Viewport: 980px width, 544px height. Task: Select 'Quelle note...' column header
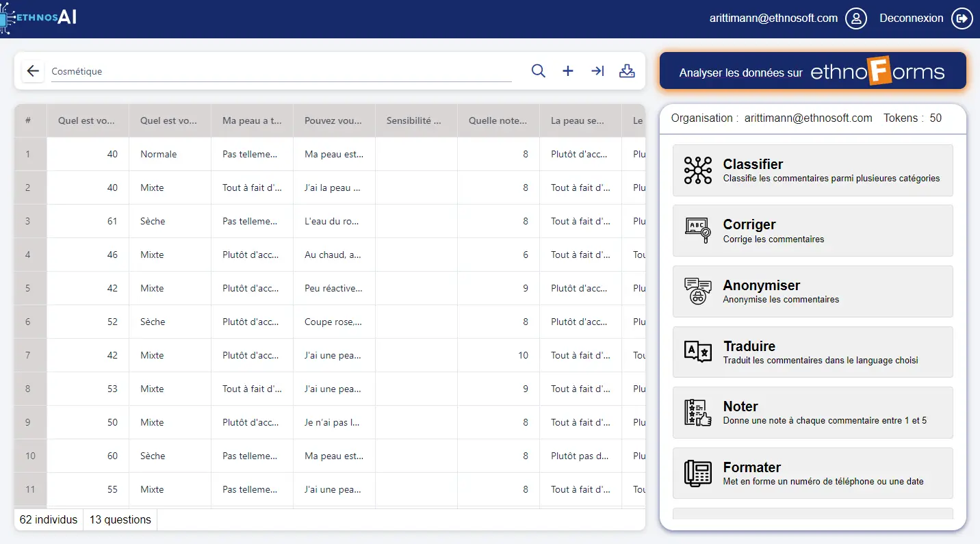pyautogui.click(x=498, y=120)
